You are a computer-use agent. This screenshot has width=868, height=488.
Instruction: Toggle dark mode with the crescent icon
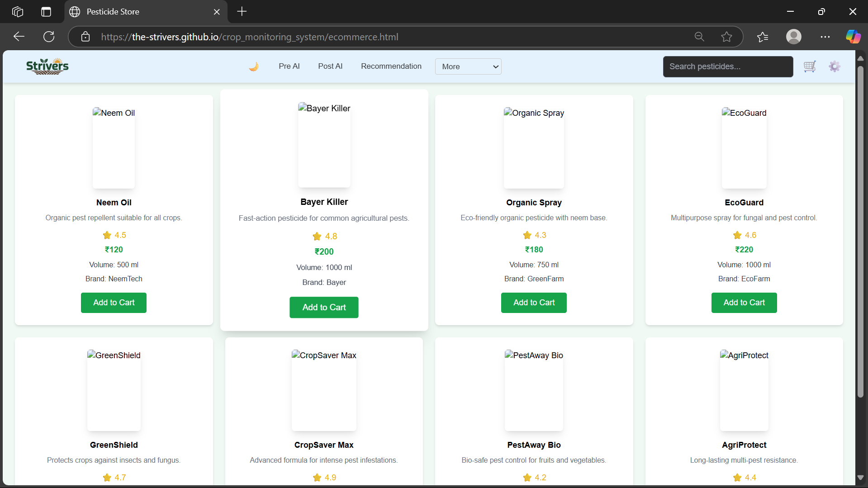[254, 66]
